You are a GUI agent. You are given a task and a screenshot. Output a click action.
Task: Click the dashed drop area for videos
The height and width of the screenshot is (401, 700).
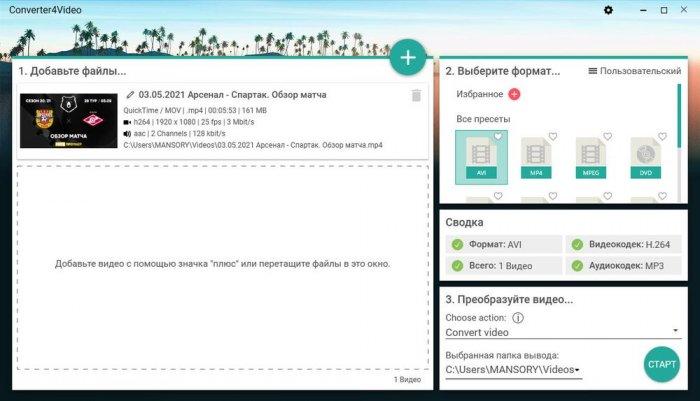tap(223, 264)
